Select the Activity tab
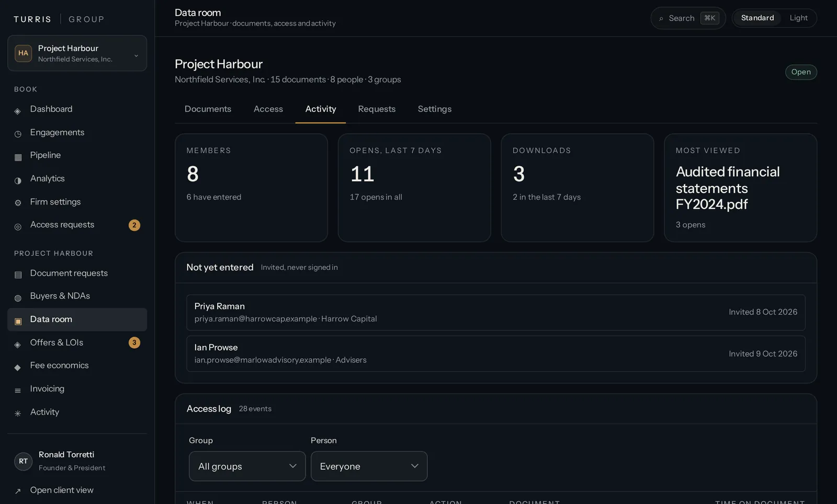 (321, 109)
